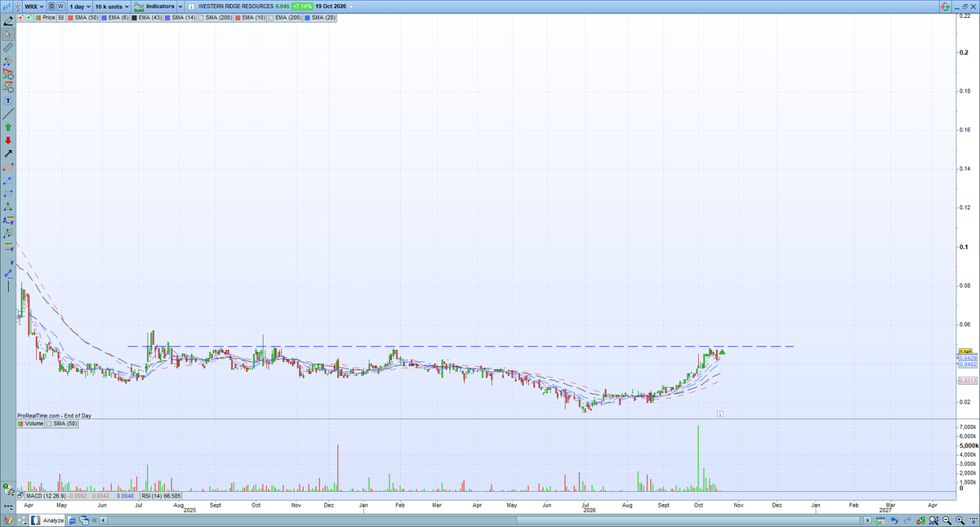Click the zoom-out icon at bottom right
980x527 pixels.
click(x=947, y=520)
